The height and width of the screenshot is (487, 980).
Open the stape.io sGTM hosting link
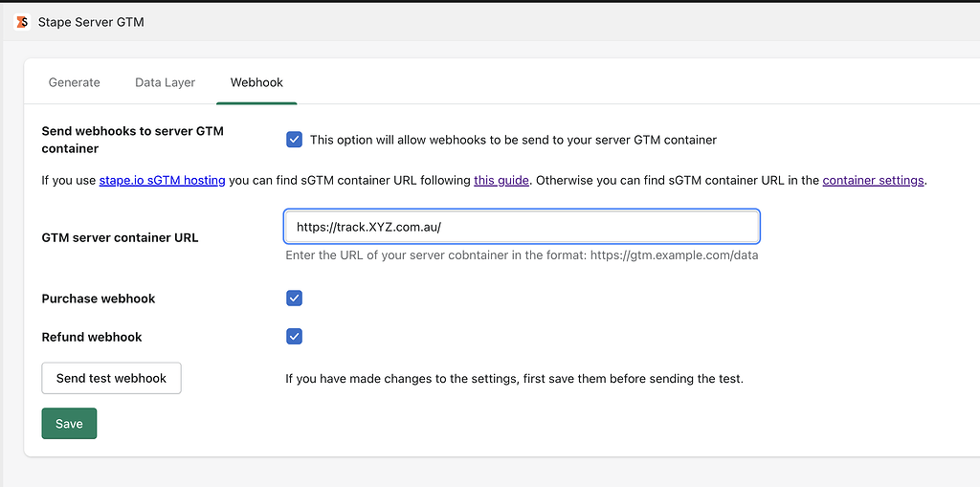(163, 181)
